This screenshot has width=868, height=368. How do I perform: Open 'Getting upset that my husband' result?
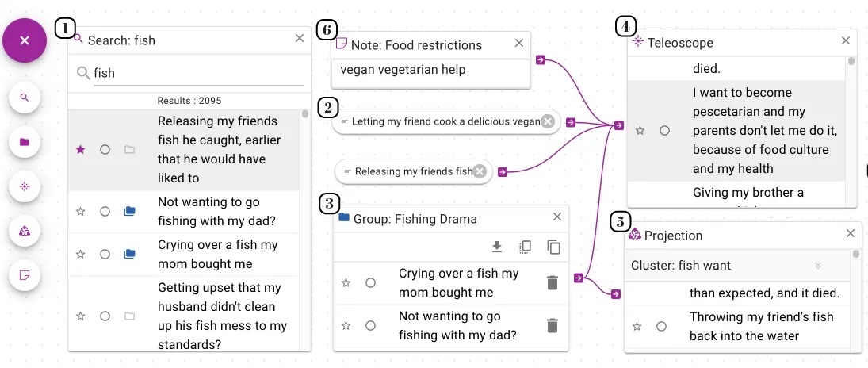coord(222,316)
